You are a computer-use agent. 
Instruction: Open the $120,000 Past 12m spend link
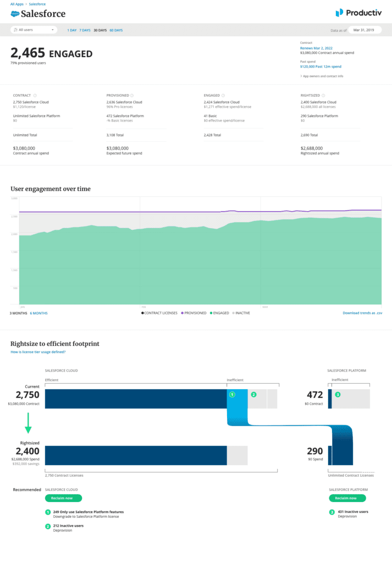[x=321, y=67]
